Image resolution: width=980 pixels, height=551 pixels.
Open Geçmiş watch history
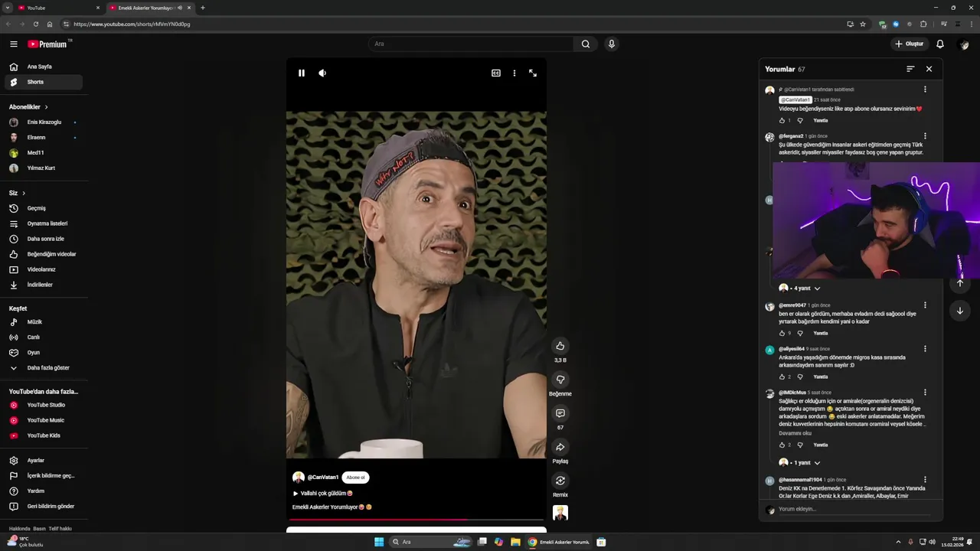(43, 208)
